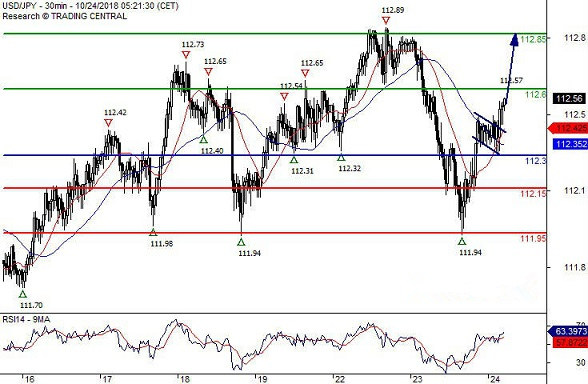The image size is (588, 384).
Task: Click the red marker under 112.42 label
Action: pyautogui.click(x=108, y=123)
